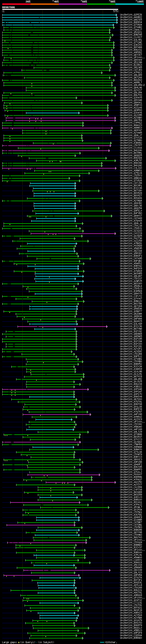Select the UniRef100_Q84KS7 label
Image resolution: width=146 pixels, height=644 pixels.
(x=131, y=216)
